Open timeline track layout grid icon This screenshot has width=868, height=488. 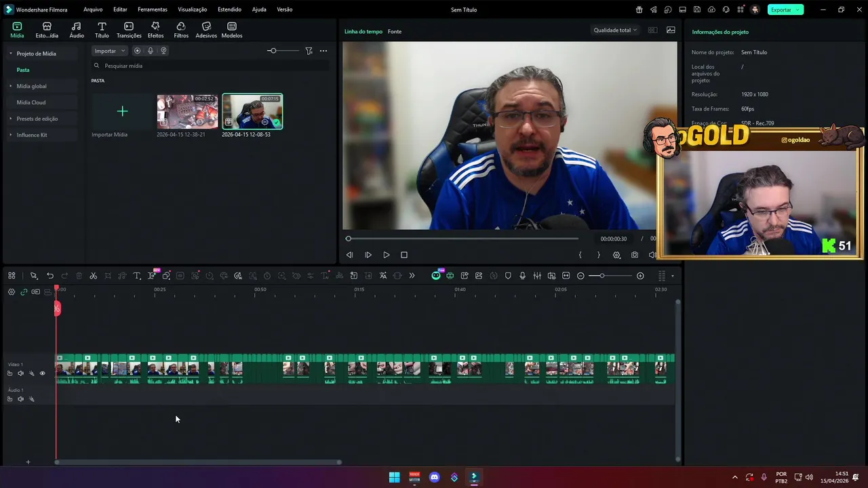coord(12,276)
